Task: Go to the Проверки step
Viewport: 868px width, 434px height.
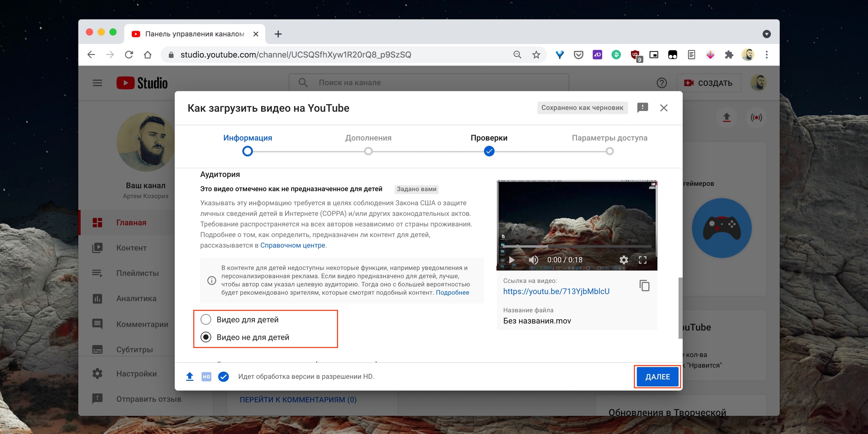Action: point(489,138)
